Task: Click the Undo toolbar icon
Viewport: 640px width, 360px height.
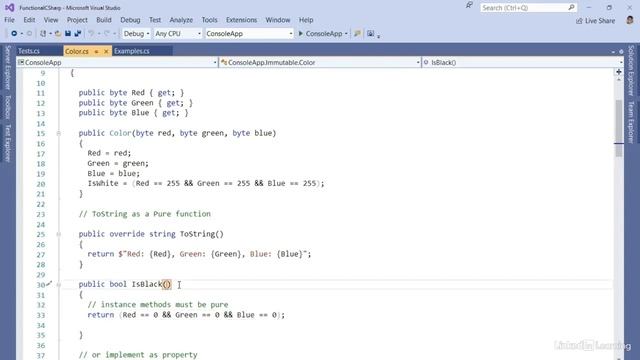Action: coord(91,33)
